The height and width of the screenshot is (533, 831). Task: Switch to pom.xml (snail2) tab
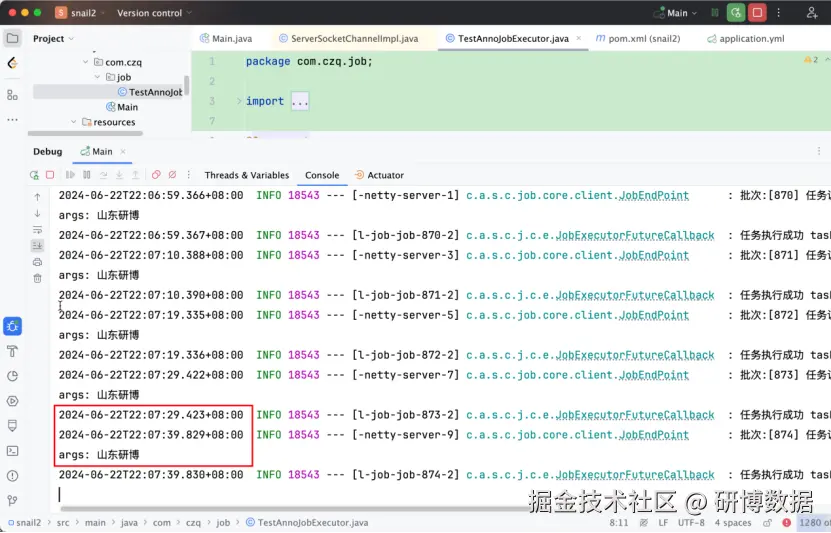coord(638,38)
